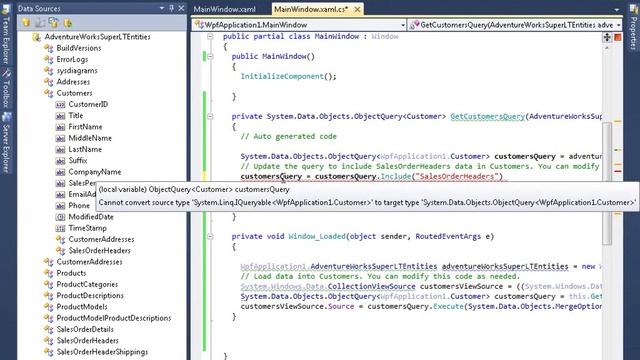
Task: Click the Execute method call in code
Action: tap(448, 306)
